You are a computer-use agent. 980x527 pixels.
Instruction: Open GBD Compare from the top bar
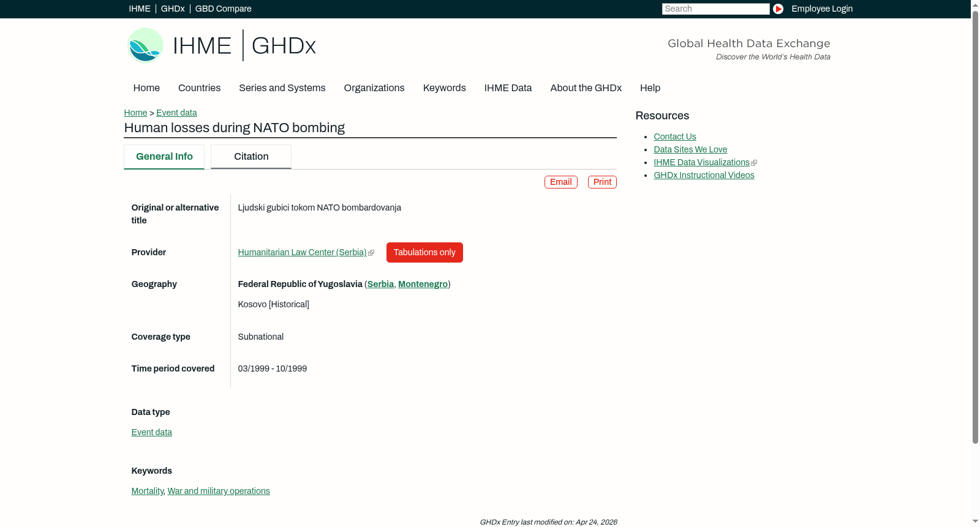point(223,9)
